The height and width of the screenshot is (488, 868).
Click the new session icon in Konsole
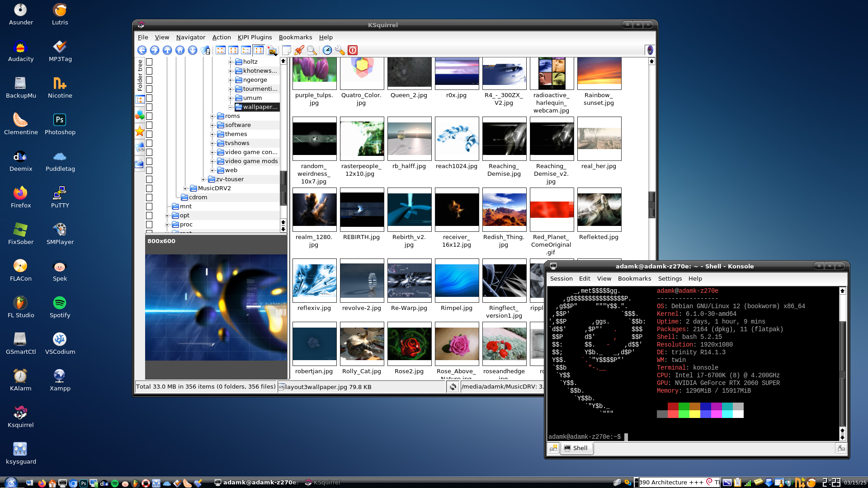[x=553, y=448]
